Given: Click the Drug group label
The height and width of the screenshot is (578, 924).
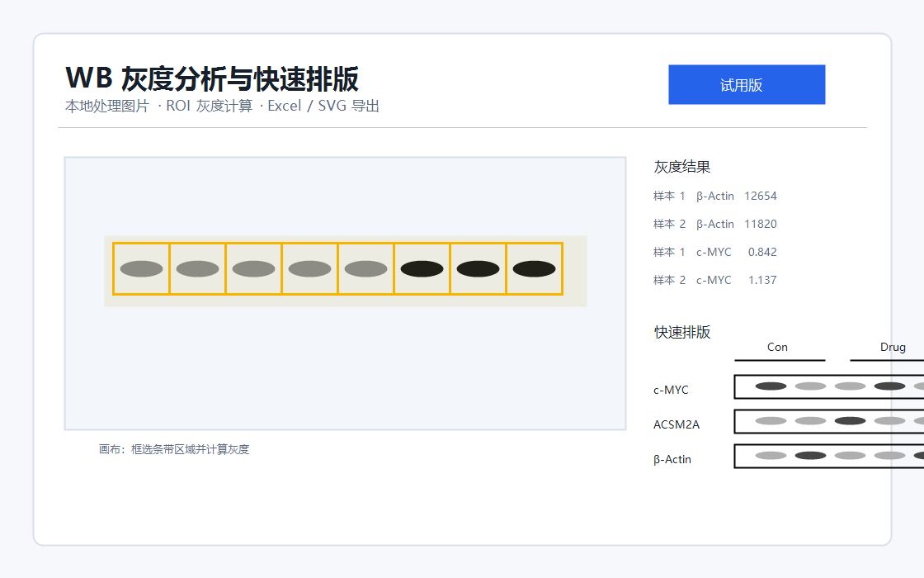Looking at the screenshot, I should (x=893, y=348).
